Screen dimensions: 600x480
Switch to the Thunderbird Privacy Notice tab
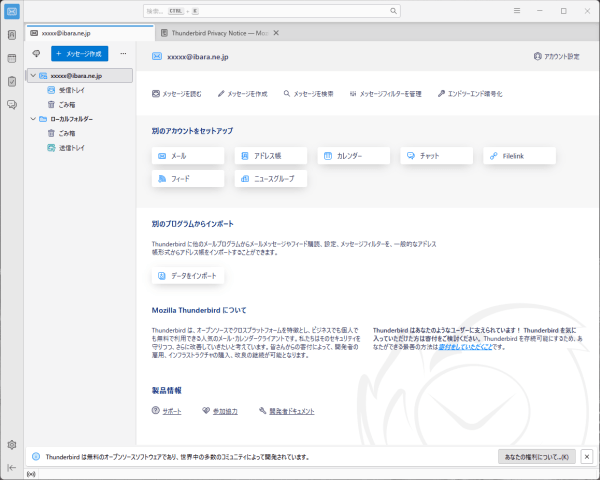214,33
